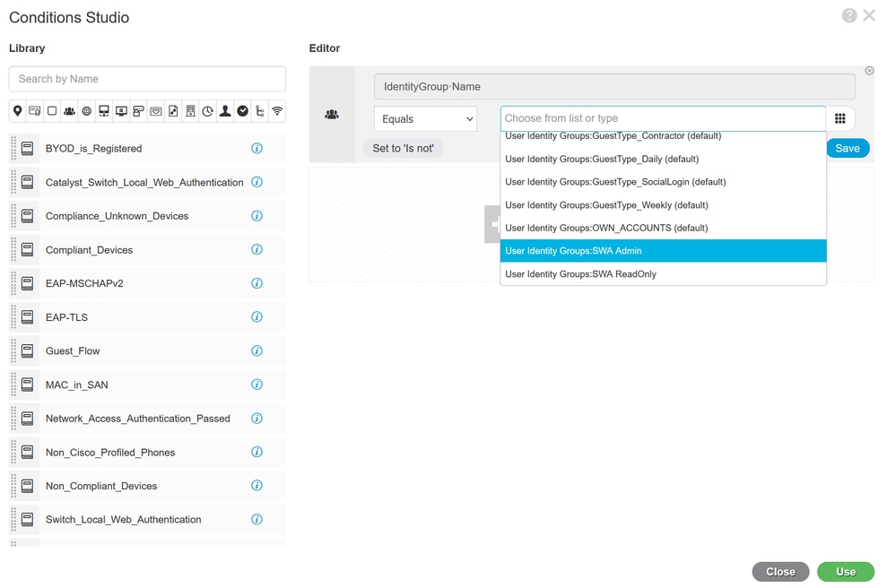Screen dimensions: 896x588
Task: Select OWN_ACCOUNTS (default) option
Action: [663, 228]
